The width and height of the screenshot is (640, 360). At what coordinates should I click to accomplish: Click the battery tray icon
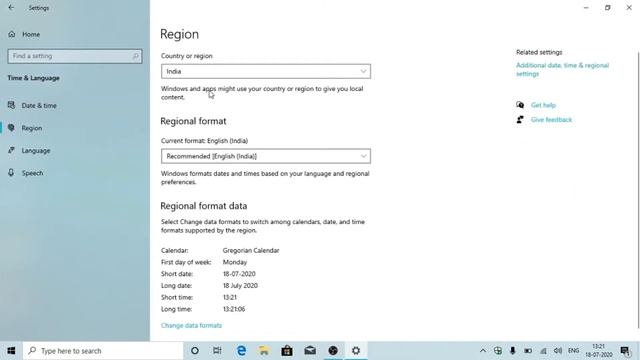pos(528,351)
